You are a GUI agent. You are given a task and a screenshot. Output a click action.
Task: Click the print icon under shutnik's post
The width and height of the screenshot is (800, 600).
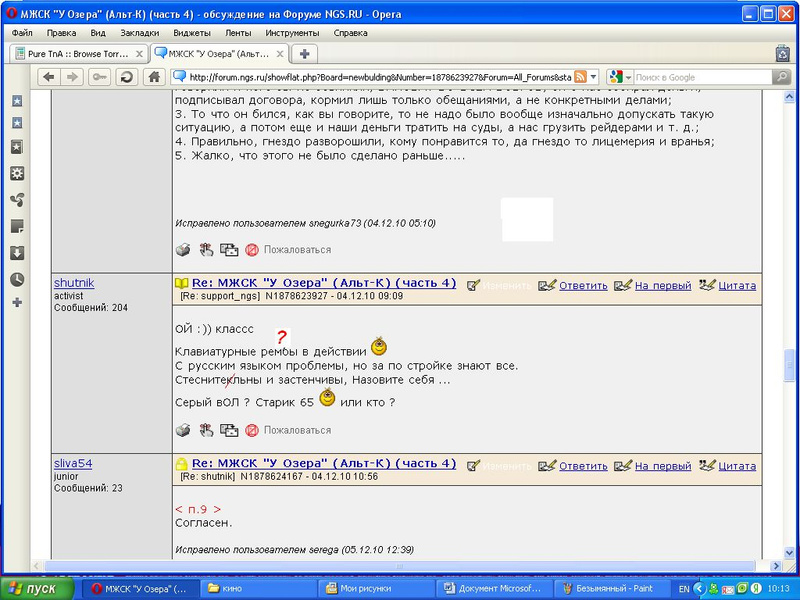pyautogui.click(x=183, y=430)
